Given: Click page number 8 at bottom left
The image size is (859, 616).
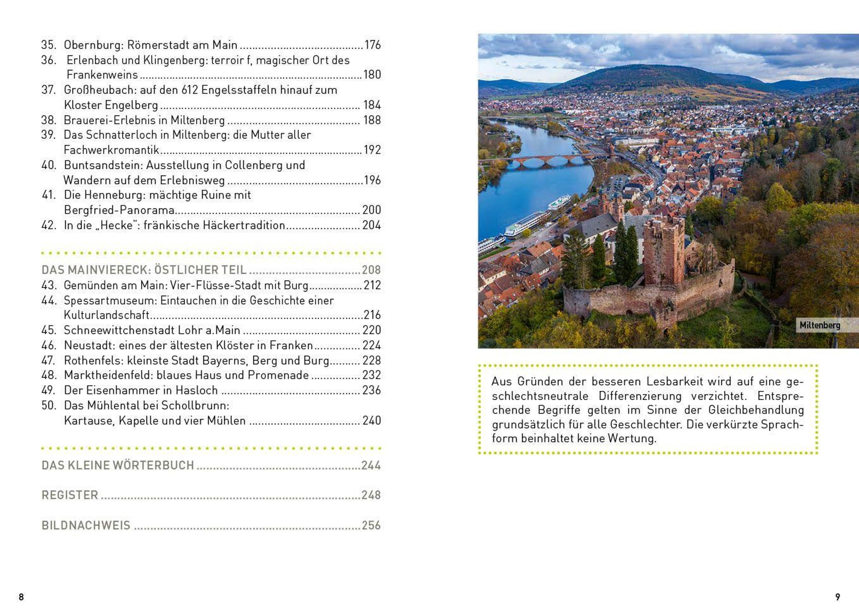Looking at the screenshot, I should tap(21, 597).
